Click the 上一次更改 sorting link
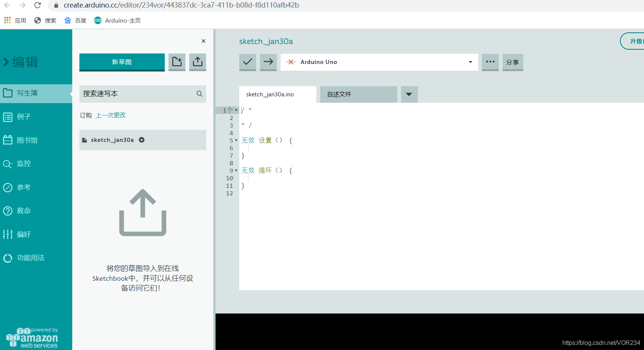Viewport: 644px width, 350px height. tap(111, 115)
